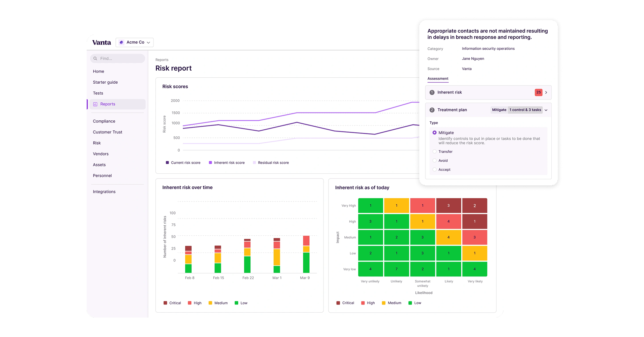
Task: Click the search magnifier icon in Find box
Action: point(95,59)
